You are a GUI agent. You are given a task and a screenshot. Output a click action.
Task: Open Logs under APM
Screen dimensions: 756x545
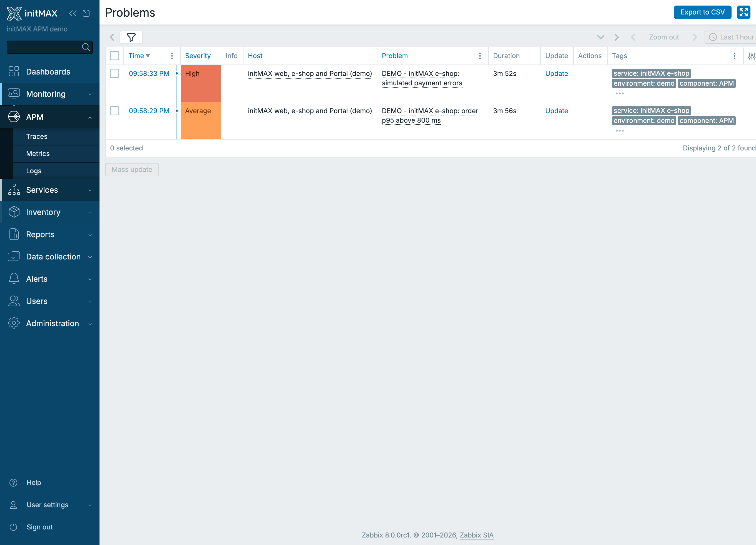pos(56,171)
